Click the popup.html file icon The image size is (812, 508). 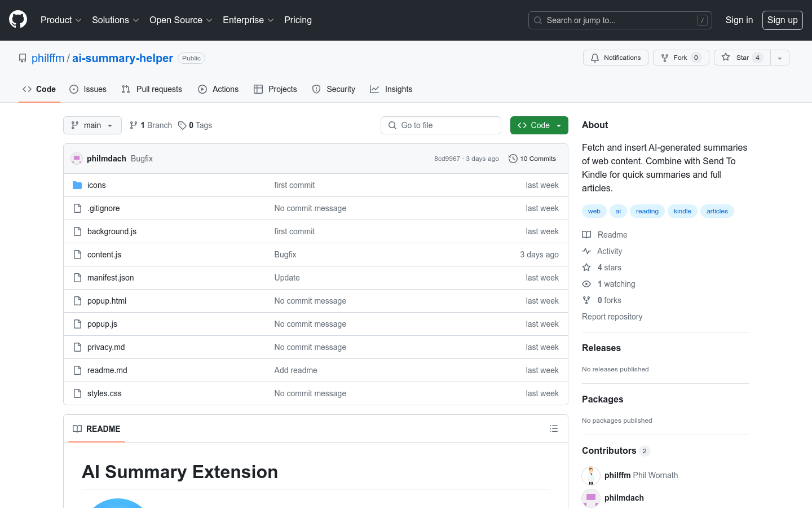click(x=77, y=301)
